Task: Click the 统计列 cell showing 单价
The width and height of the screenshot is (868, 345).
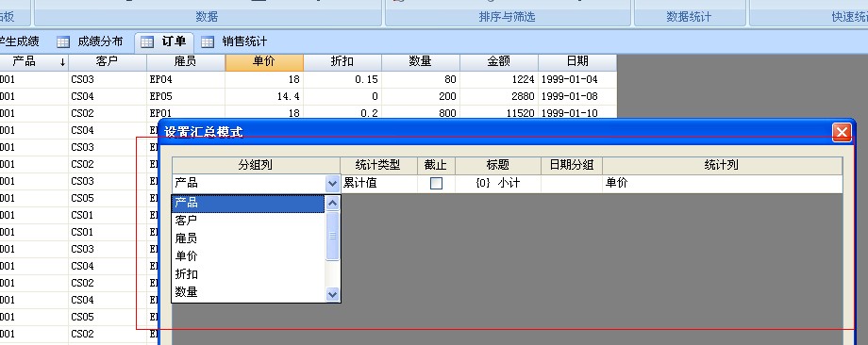Action: pos(723,183)
